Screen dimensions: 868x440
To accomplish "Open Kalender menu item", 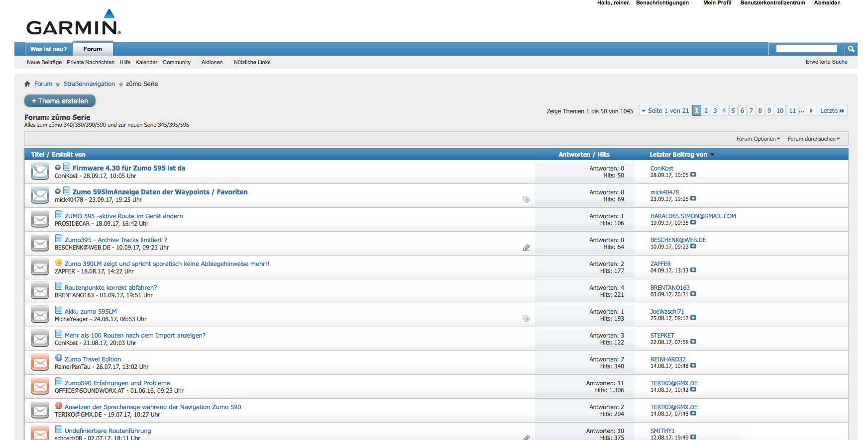I will pos(146,62).
